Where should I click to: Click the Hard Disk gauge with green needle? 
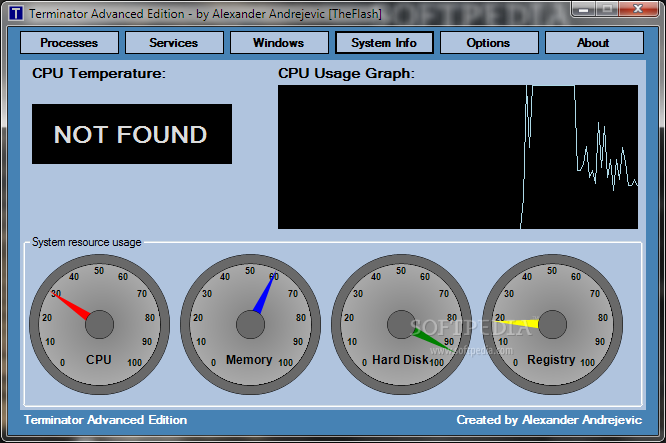(x=401, y=324)
